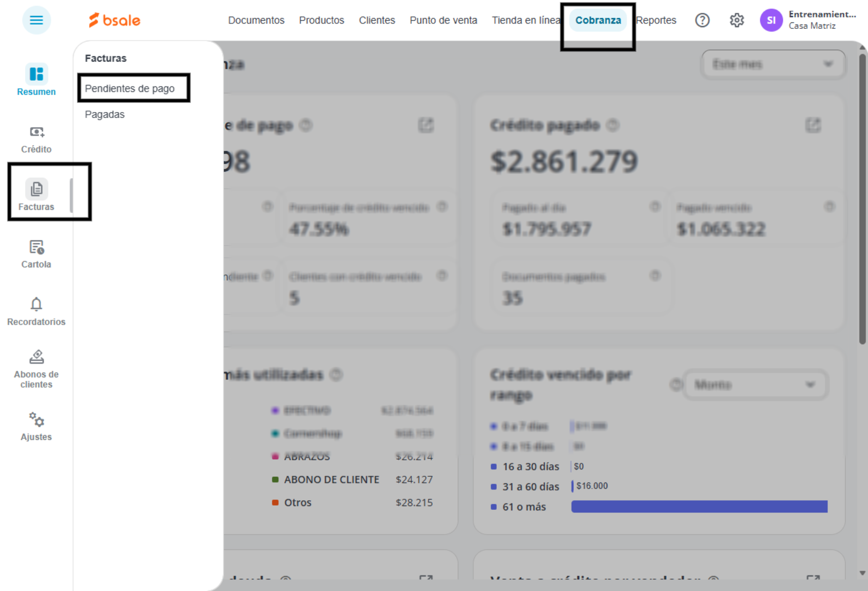Open the Productos menu
The width and height of the screenshot is (868, 591).
click(x=322, y=20)
